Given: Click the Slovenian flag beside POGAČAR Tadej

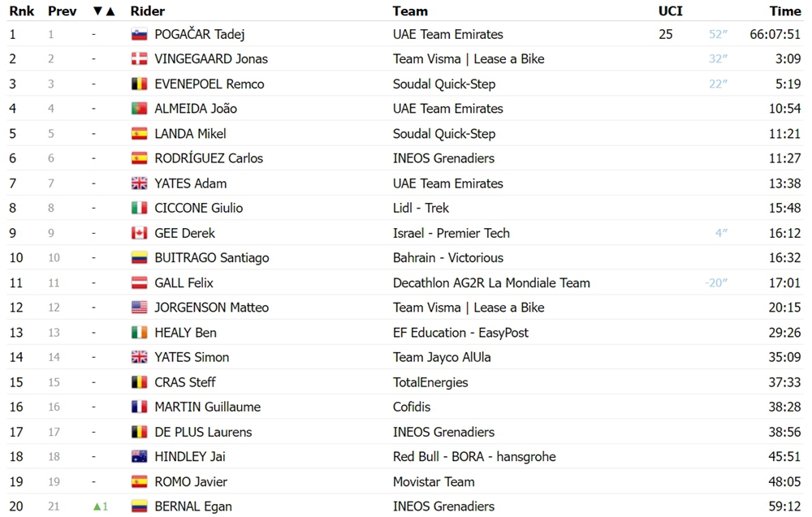Looking at the screenshot, I should tap(140, 35).
